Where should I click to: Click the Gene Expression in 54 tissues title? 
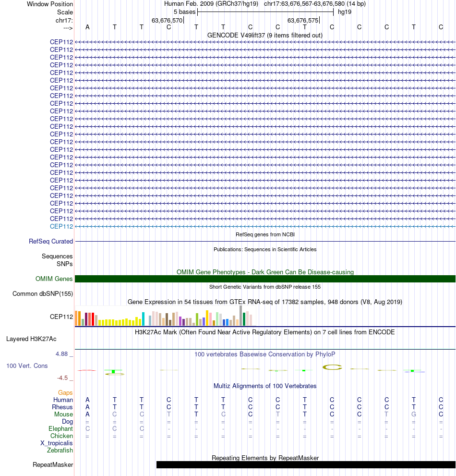(x=265, y=302)
